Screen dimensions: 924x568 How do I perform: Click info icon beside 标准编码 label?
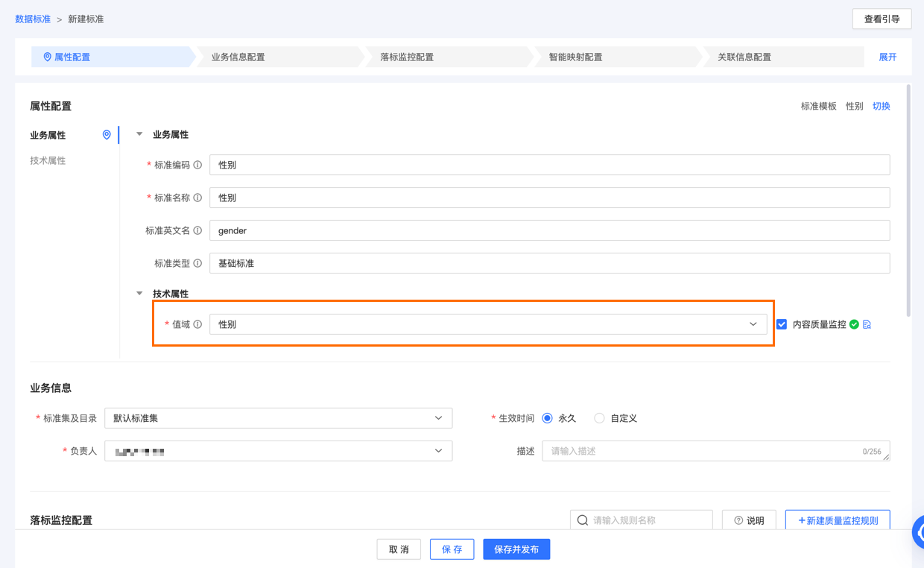[197, 165]
